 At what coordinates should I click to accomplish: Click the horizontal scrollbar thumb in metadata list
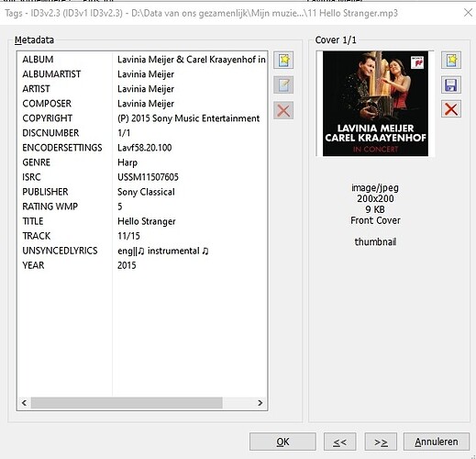click(x=127, y=403)
